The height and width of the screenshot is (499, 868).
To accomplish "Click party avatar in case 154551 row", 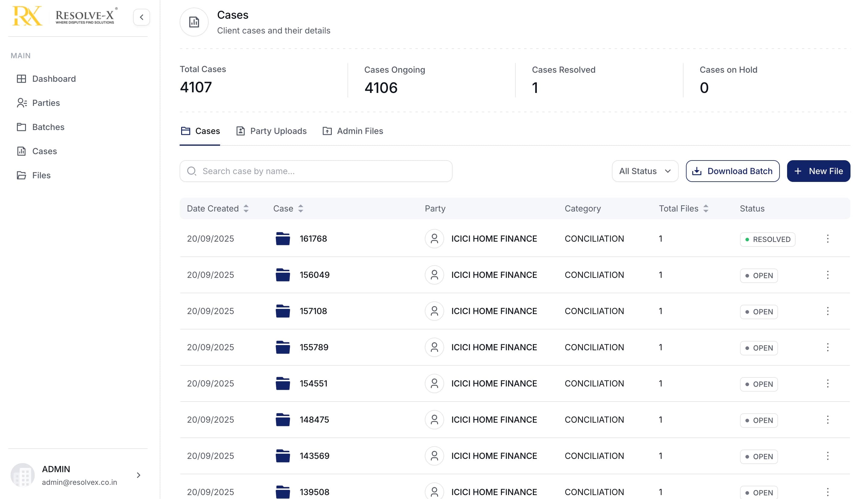I will [434, 383].
